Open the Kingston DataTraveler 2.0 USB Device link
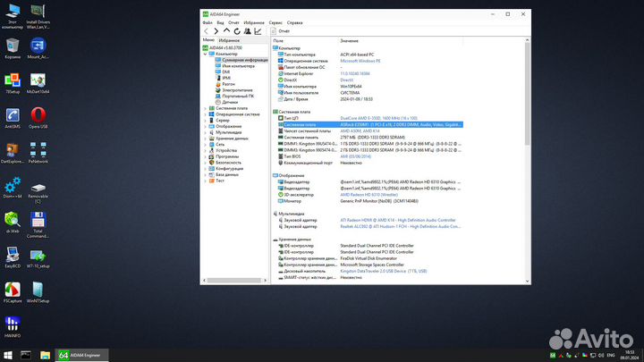 point(384,272)
